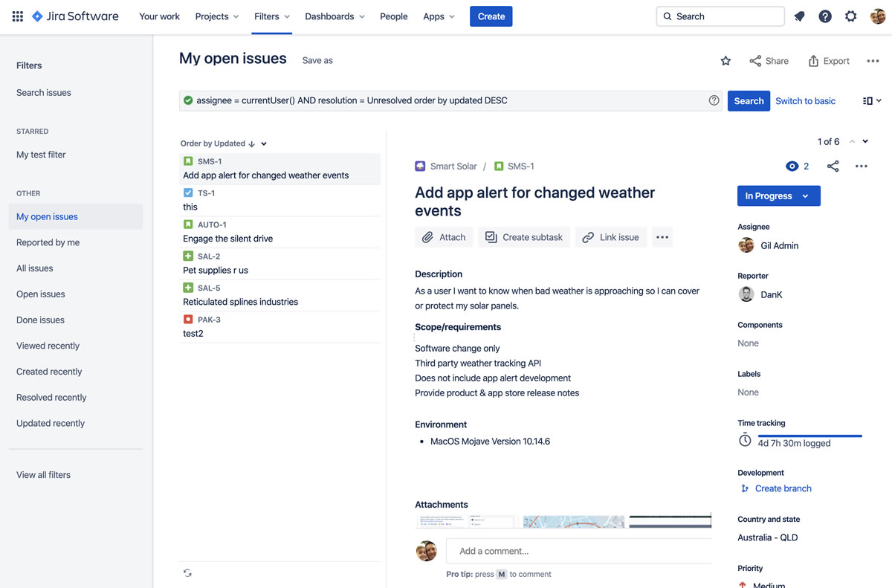Click Save as next to title
The height and width of the screenshot is (588, 892).
(317, 61)
